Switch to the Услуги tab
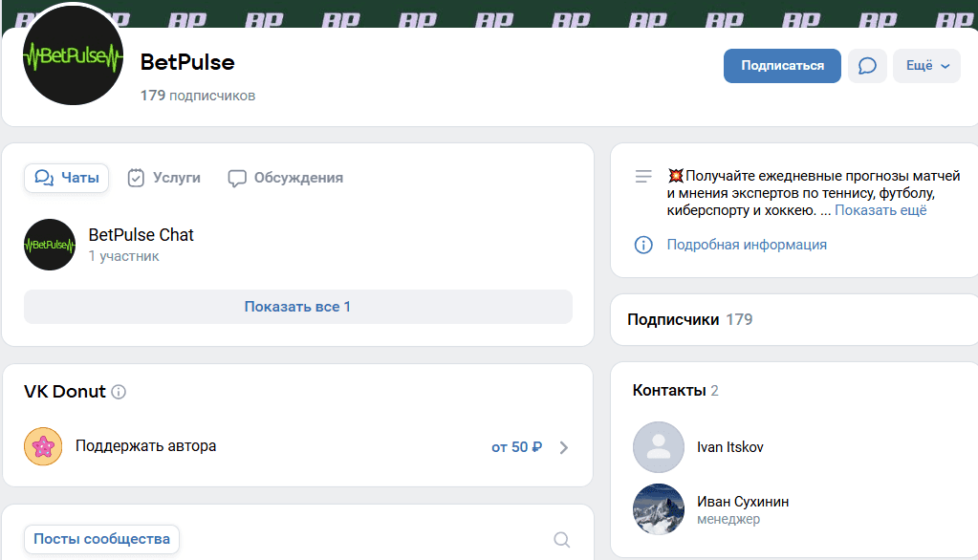 pos(164,178)
